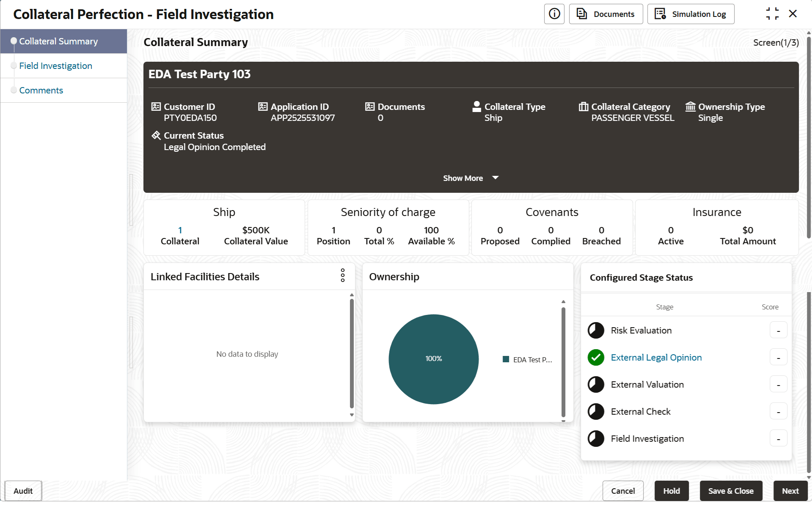Open the Simulation Log
Screen dimensions: 812x517
coord(691,14)
